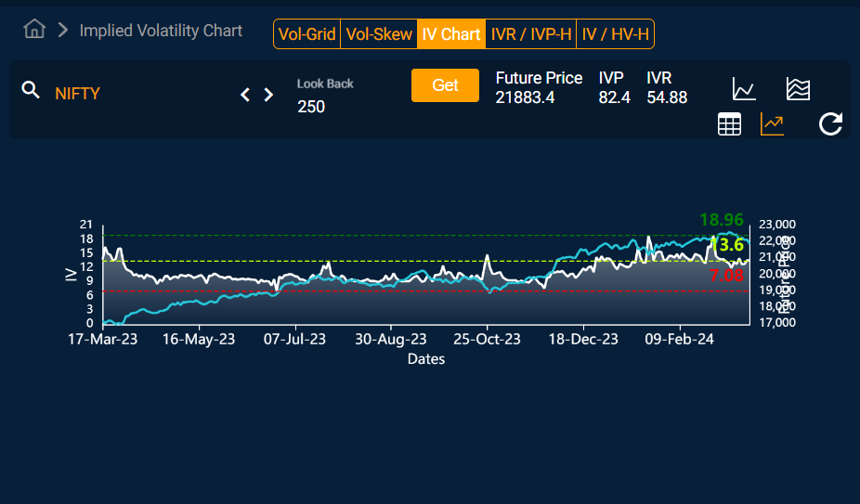Click the 23,000 price axis label

pyautogui.click(x=777, y=225)
